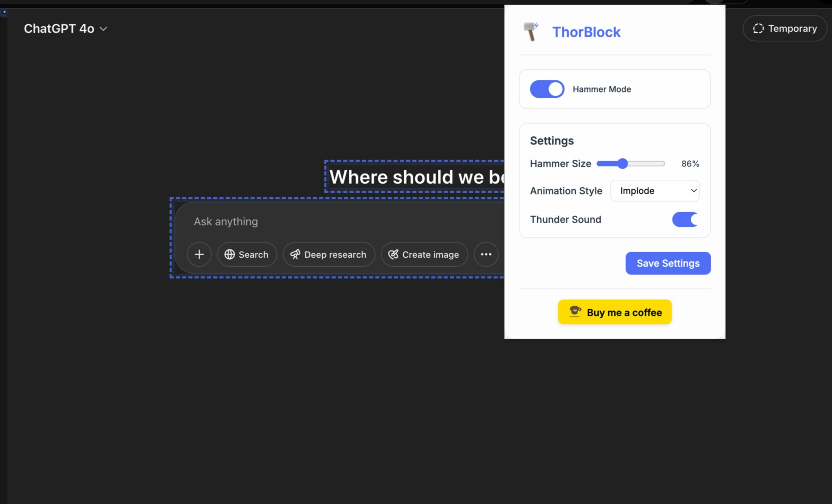Click the Search globe button
Image resolution: width=832 pixels, height=504 pixels.
pos(247,255)
